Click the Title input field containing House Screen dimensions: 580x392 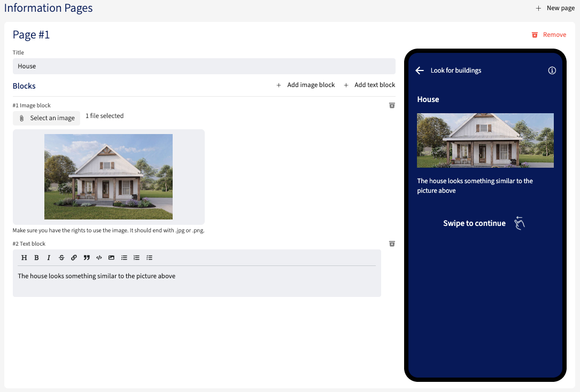(204, 66)
